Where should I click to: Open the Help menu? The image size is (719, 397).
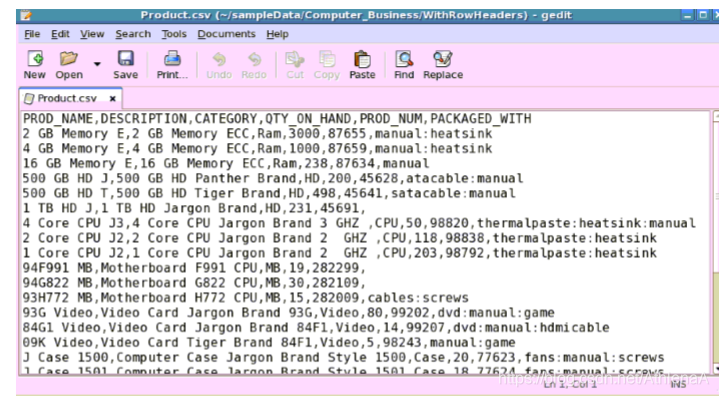(x=277, y=34)
